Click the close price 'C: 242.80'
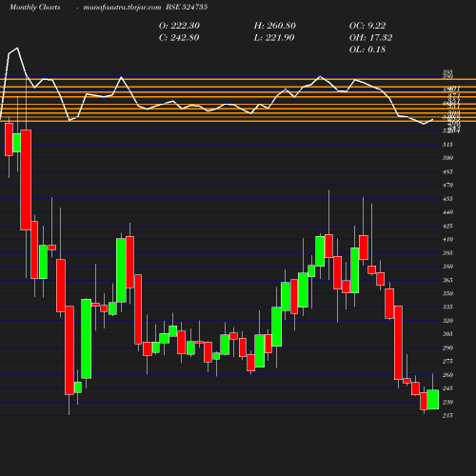 [179, 38]
